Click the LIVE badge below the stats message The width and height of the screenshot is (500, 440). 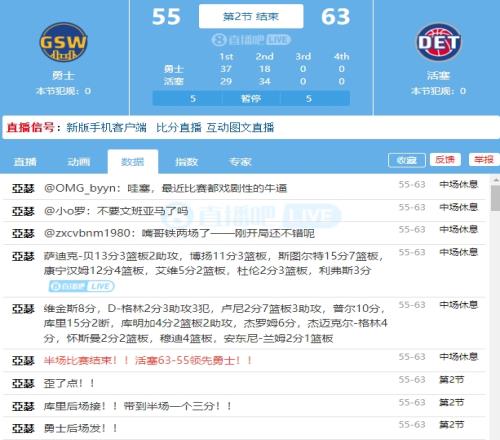[x=82, y=286]
